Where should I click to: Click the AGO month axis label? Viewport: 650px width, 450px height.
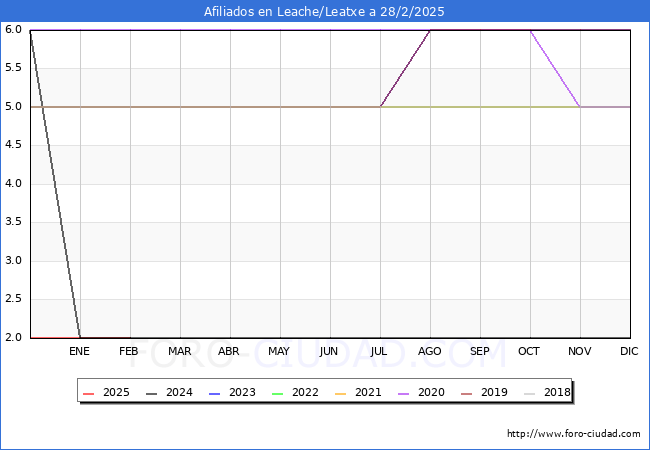click(429, 351)
